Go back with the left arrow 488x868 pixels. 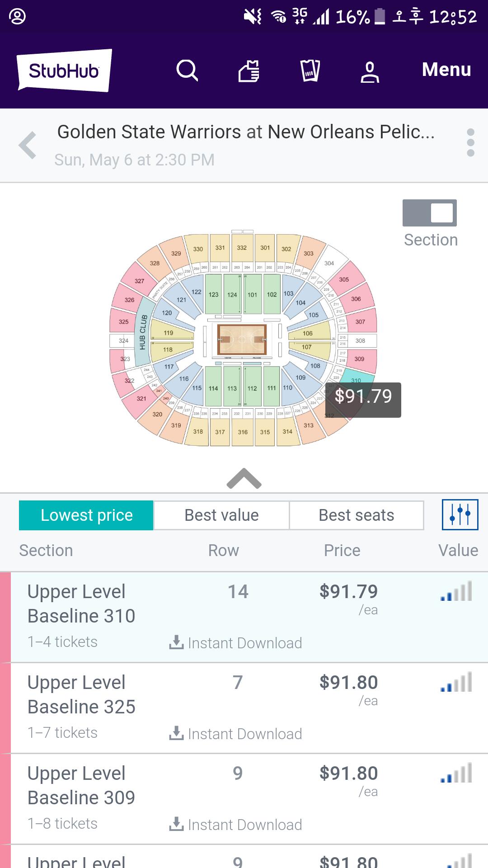(28, 145)
